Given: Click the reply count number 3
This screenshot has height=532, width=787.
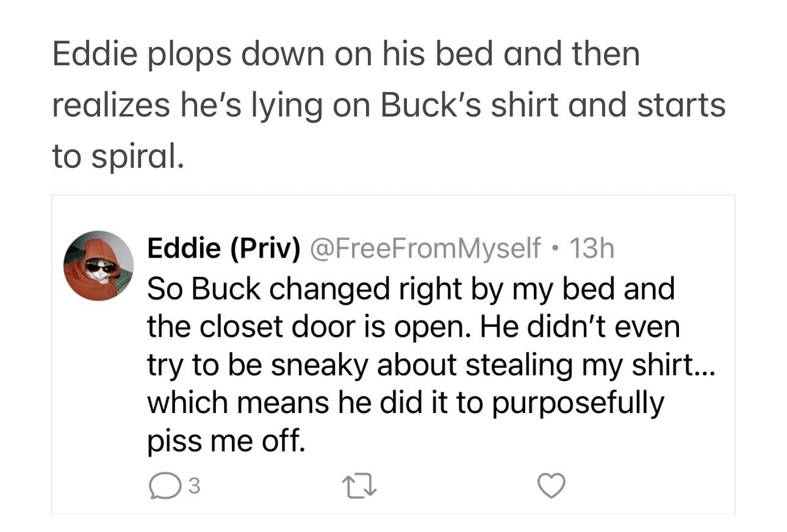Looking at the screenshot, I should click(193, 486).
